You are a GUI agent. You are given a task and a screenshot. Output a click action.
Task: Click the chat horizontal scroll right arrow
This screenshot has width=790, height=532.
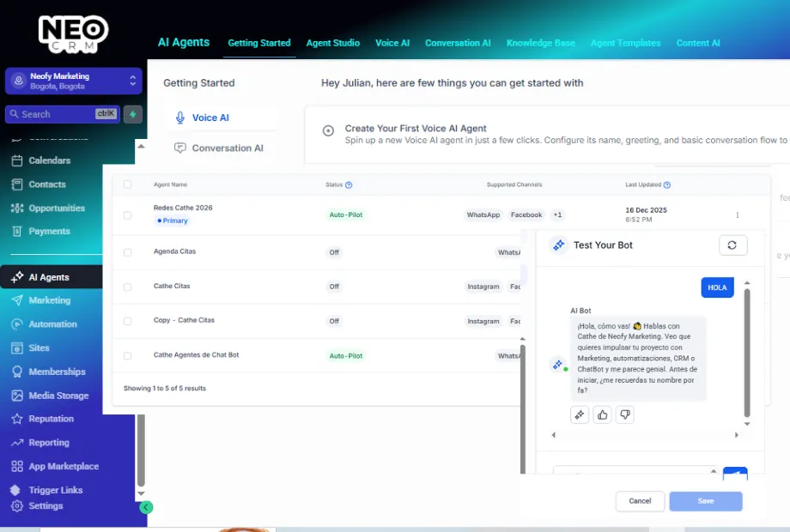coord(736,435)
